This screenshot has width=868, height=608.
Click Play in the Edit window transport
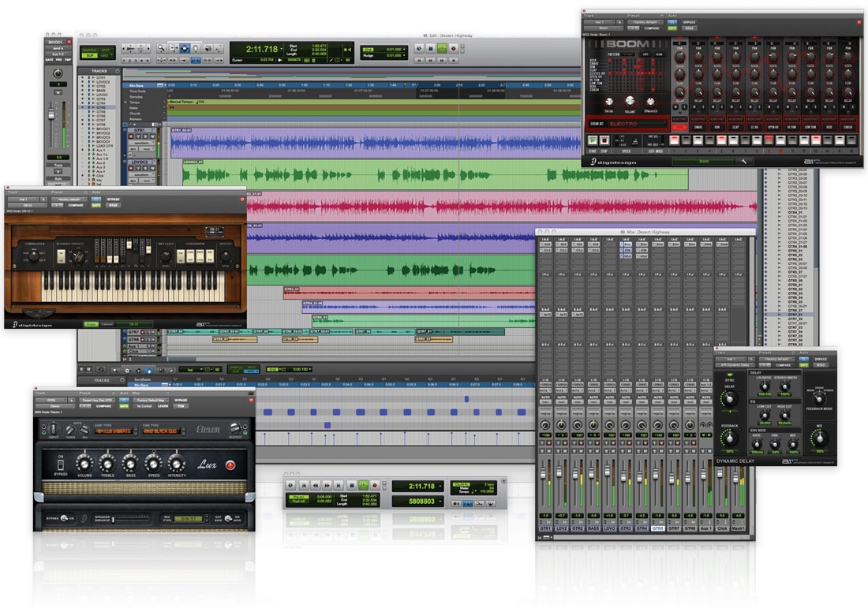coord(442,49)
